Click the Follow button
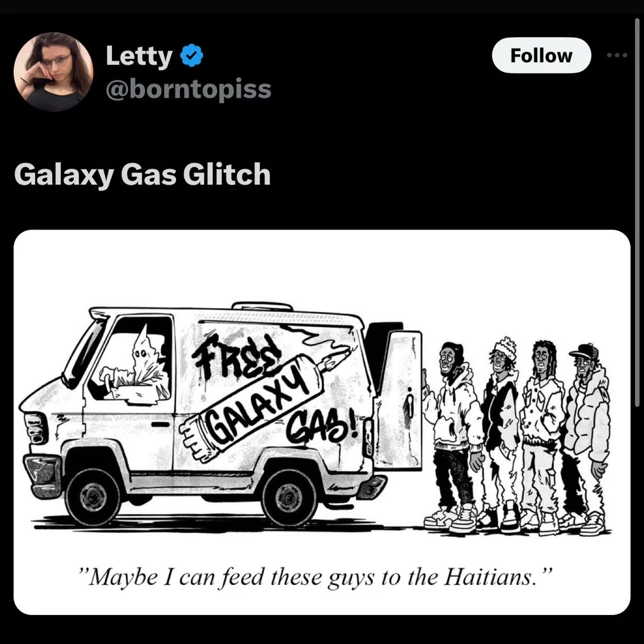This screenshot has height=644, width=644. point(541,55)
